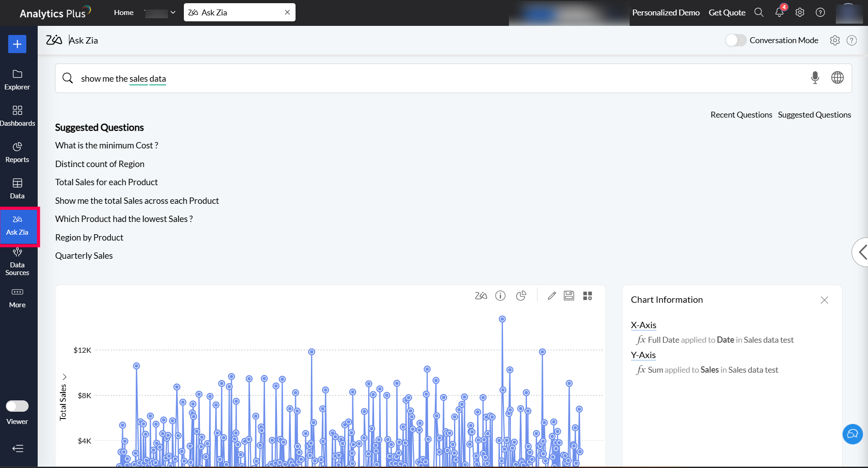This screenshot has width=868, height=468.
Task: Click the Ask Zia search input field
Action: 436,79
